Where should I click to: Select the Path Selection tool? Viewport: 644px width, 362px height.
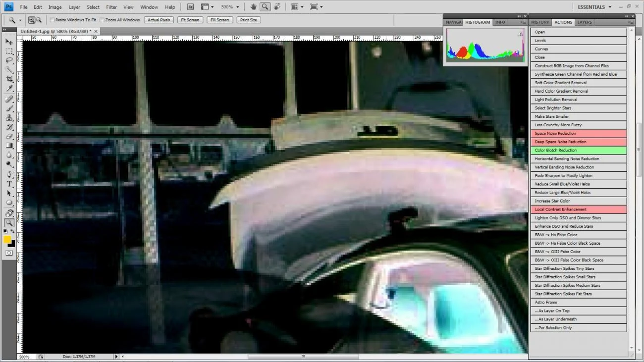coord(9,194)
